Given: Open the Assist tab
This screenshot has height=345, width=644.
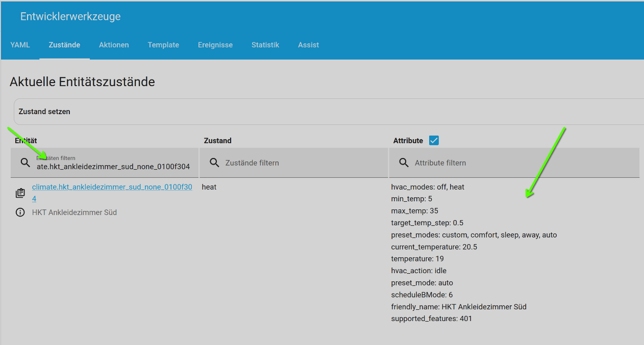Looking at the screenshot, I should 308,45.
